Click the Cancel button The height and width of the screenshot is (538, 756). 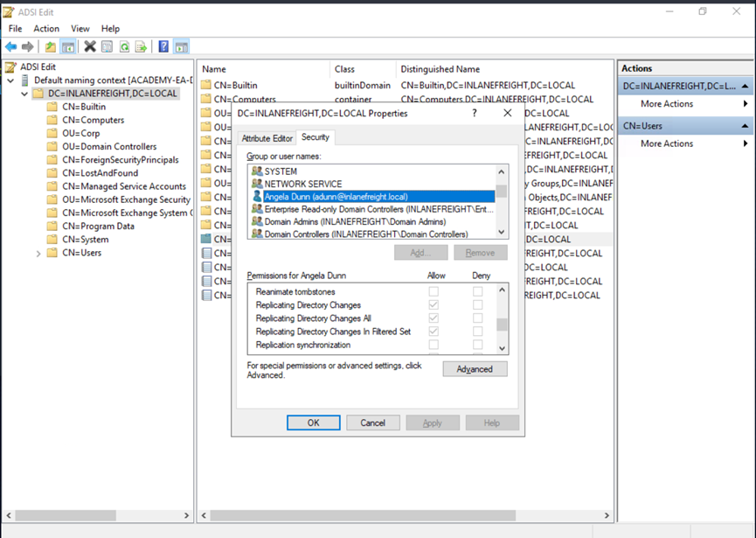point(372,423)
